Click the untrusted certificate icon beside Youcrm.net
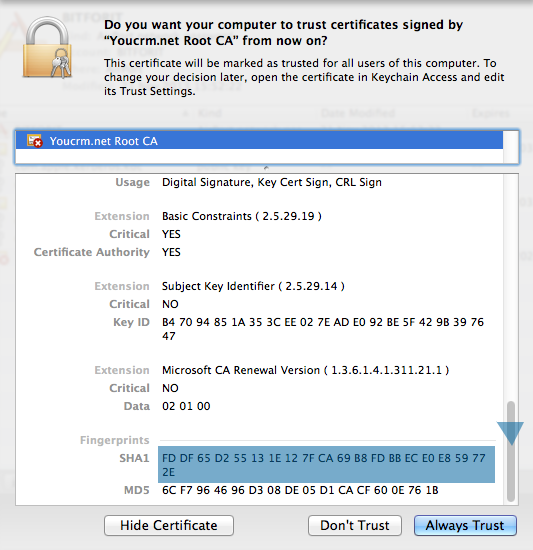This screenshot has width=533, height=550. (35, 141)
